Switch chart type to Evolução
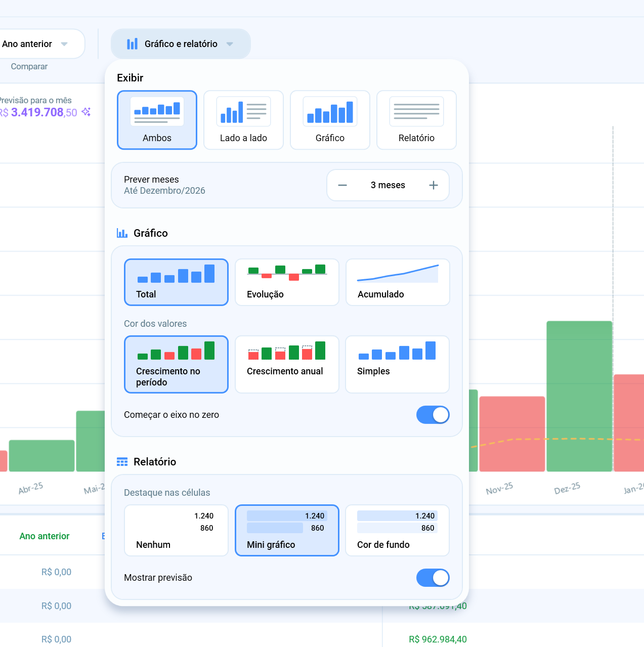Image resolution: width=644 pixels, height=647 pixels. (287, 282)
